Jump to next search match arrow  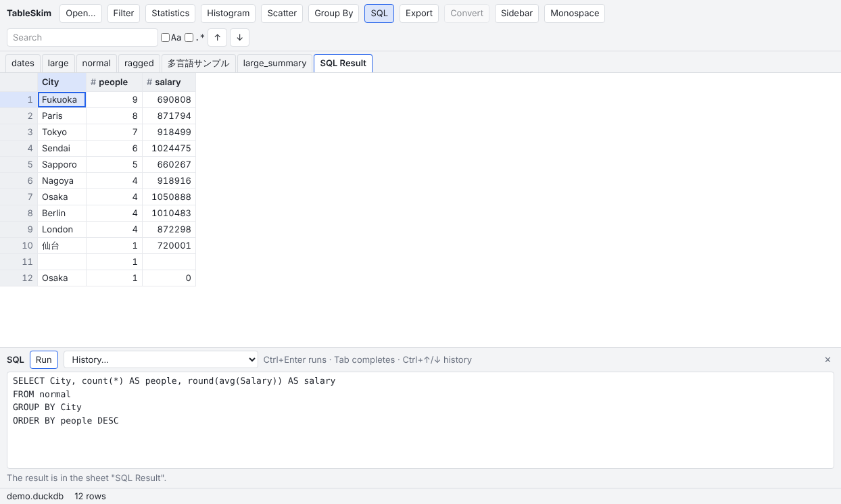coord(239,37)
